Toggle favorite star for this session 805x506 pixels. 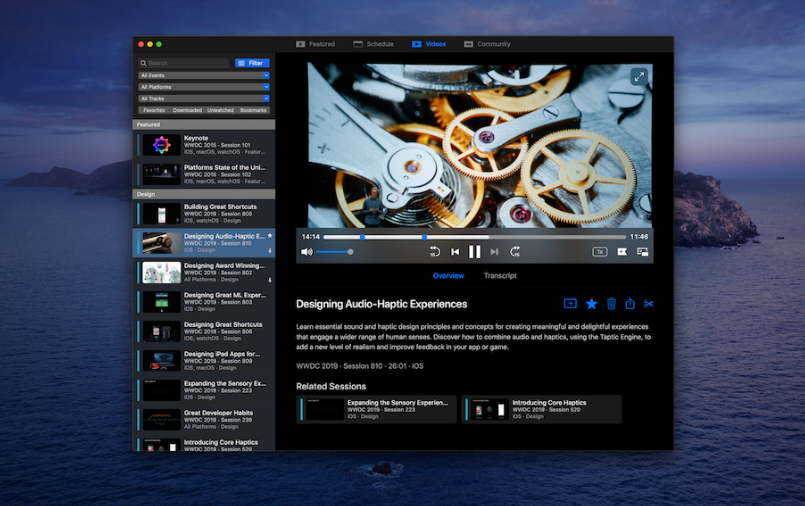coord(591,304)
